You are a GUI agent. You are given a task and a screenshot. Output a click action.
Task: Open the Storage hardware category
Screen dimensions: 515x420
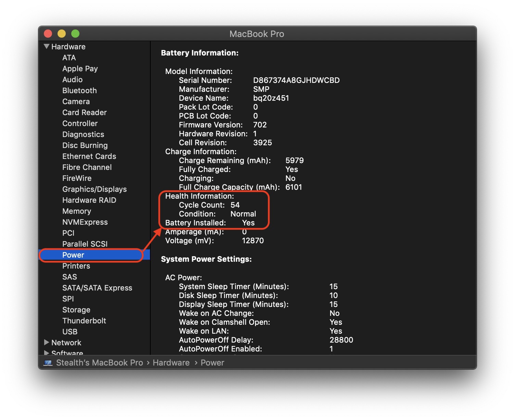coord(76,310)
